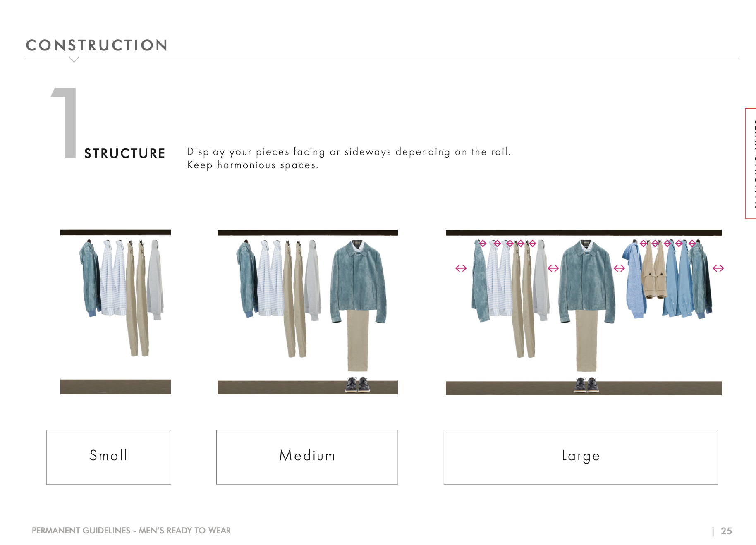Click the shoes under Medium display

click(x=358, y=385)
